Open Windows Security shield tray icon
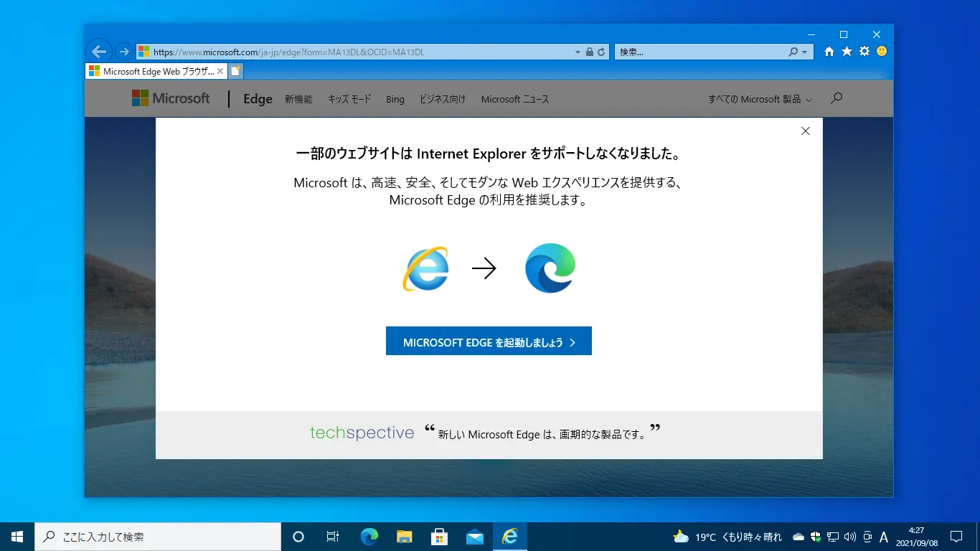The width and height of the screenshot is (980, 551). pos(816,537)
